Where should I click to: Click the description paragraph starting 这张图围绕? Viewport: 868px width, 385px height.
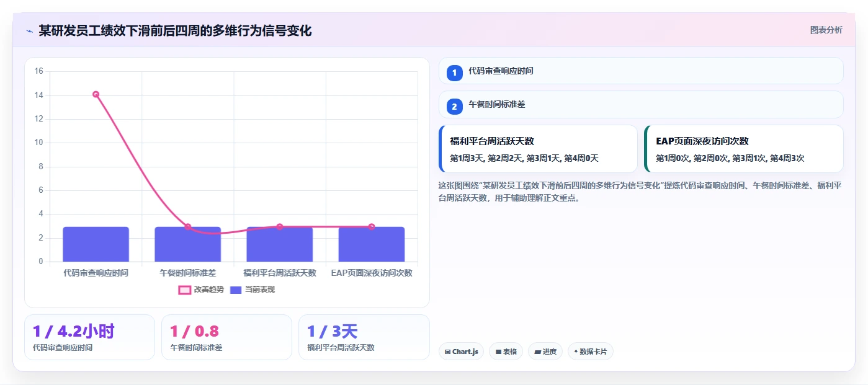[x=640, y=192]
